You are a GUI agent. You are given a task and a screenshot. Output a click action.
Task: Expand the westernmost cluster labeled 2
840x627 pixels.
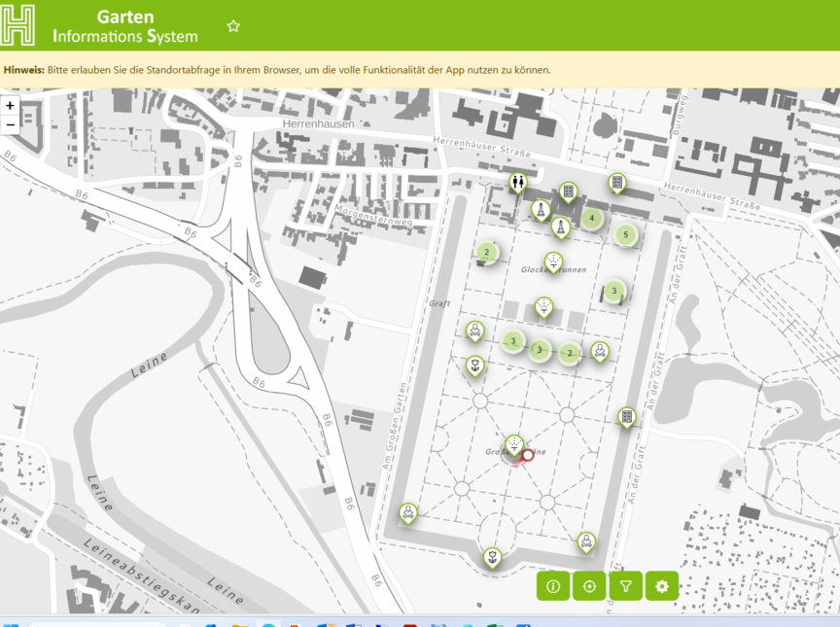point(486,252)
